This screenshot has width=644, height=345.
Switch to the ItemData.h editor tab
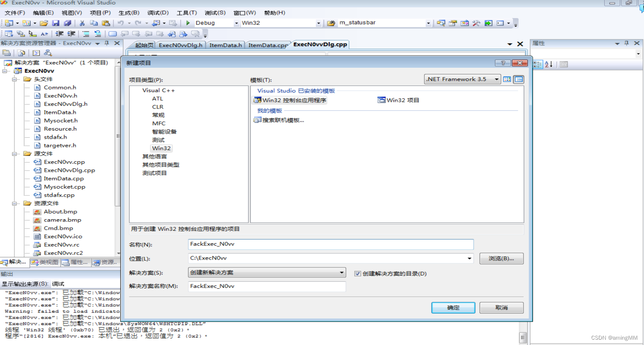point(226,45)
